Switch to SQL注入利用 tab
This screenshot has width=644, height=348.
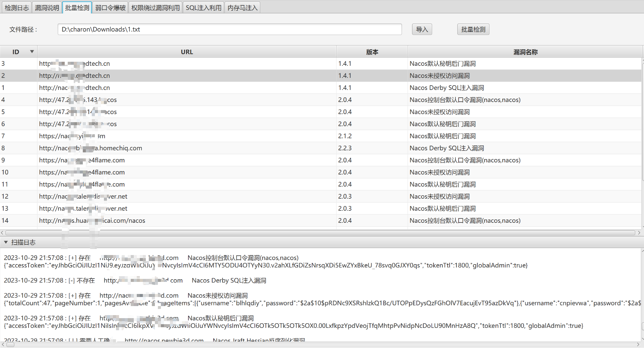click(x=203, y=7)
